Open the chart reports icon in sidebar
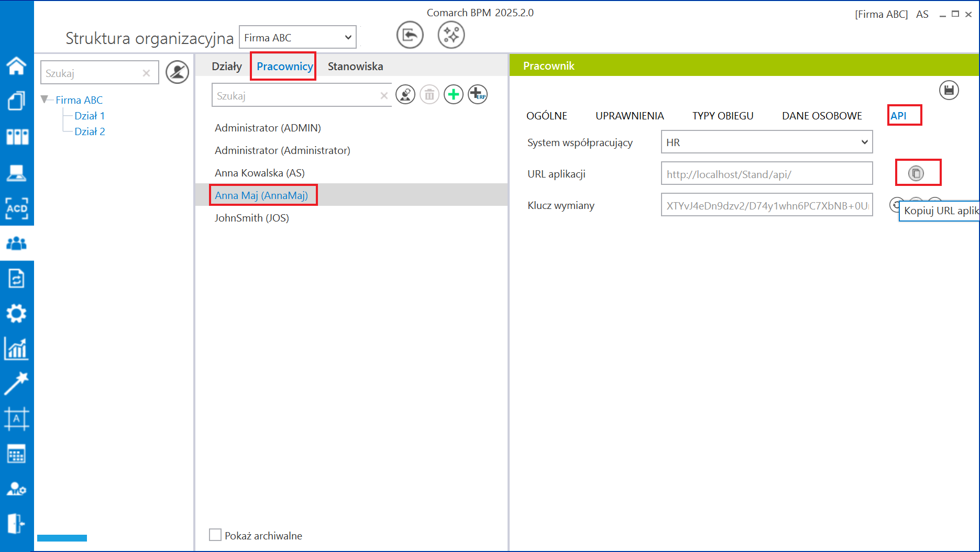980x552 pixels. tap(16, 349)
